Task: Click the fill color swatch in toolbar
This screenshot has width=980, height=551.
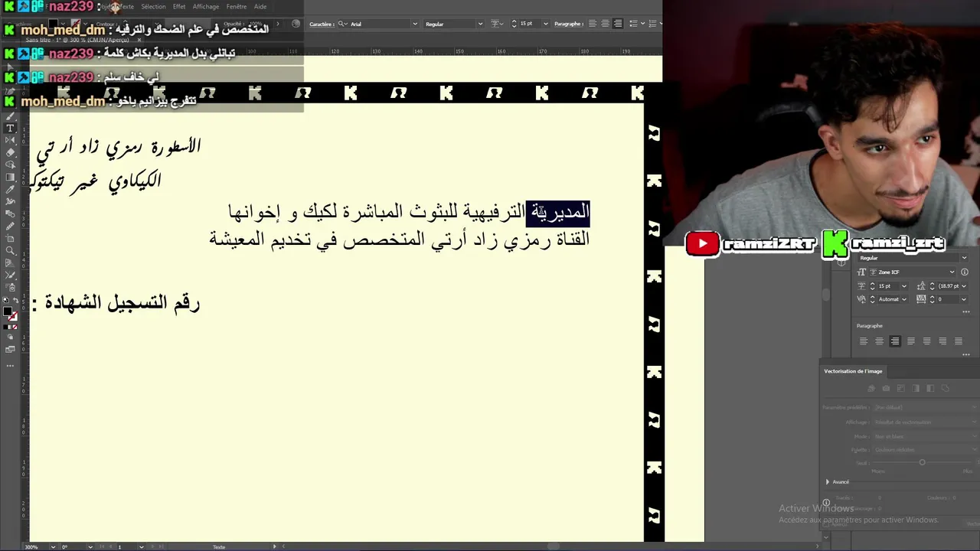Action: 8,311
